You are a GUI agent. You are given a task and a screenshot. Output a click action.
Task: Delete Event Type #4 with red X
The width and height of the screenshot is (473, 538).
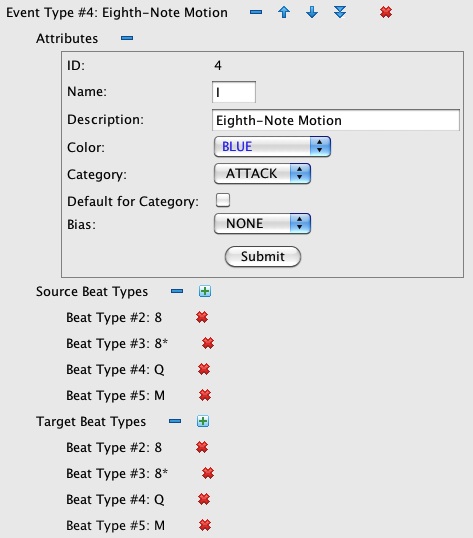tap(386, 12)
